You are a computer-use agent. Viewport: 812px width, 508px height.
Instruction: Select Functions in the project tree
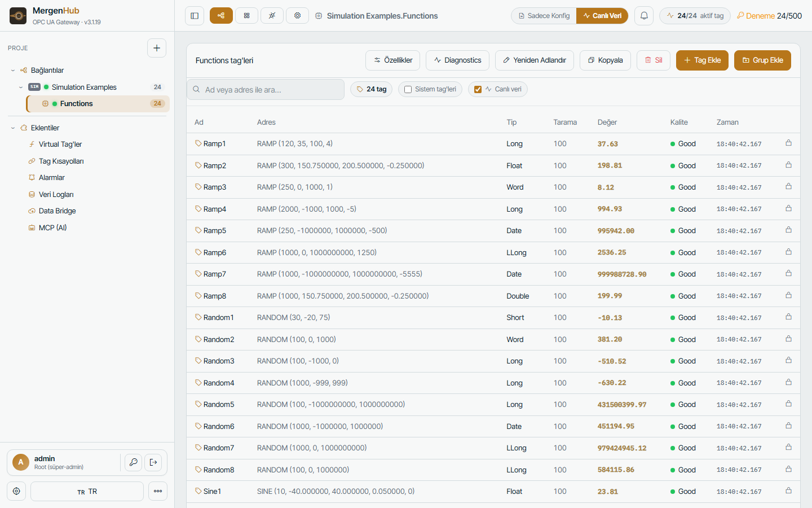[98, 104]
